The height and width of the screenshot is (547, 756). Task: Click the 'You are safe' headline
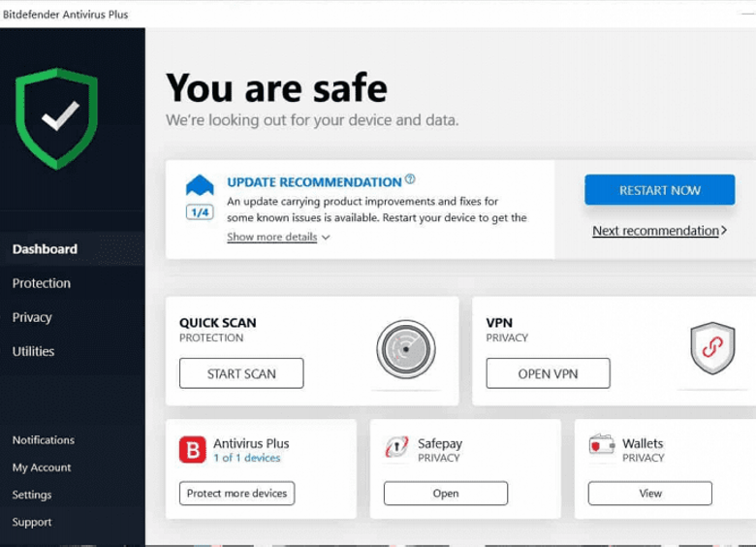tap(276, 88)
